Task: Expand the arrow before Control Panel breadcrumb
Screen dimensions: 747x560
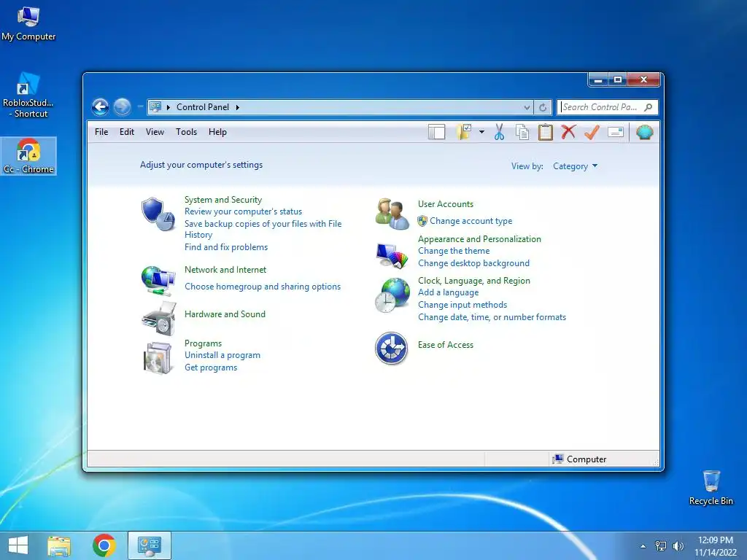Action: pyautogui.click(x=169, y=107)
